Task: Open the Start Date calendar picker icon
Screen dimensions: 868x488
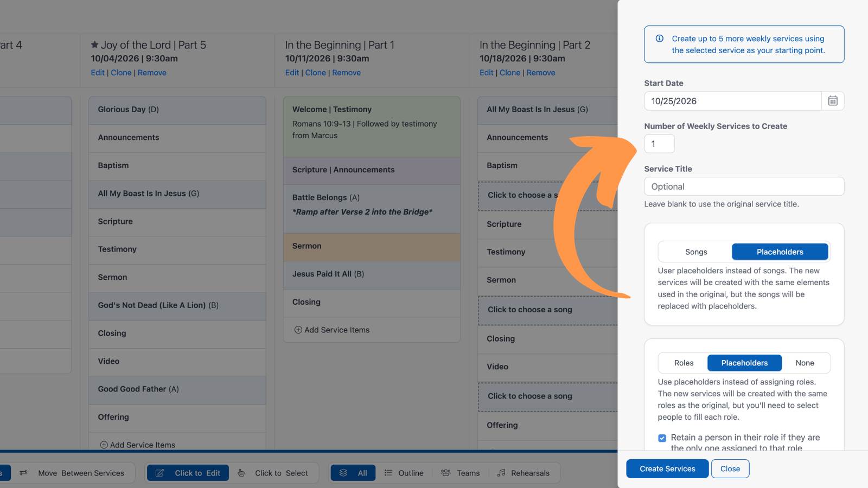Action: tap(833, 101)
